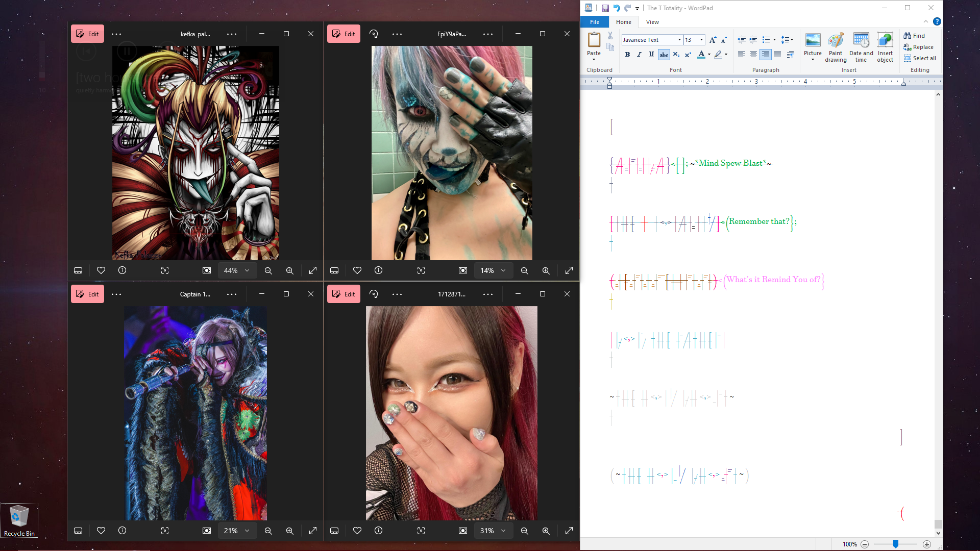
Task: Open the File menu in WordPad
Action: coord(595,22)
